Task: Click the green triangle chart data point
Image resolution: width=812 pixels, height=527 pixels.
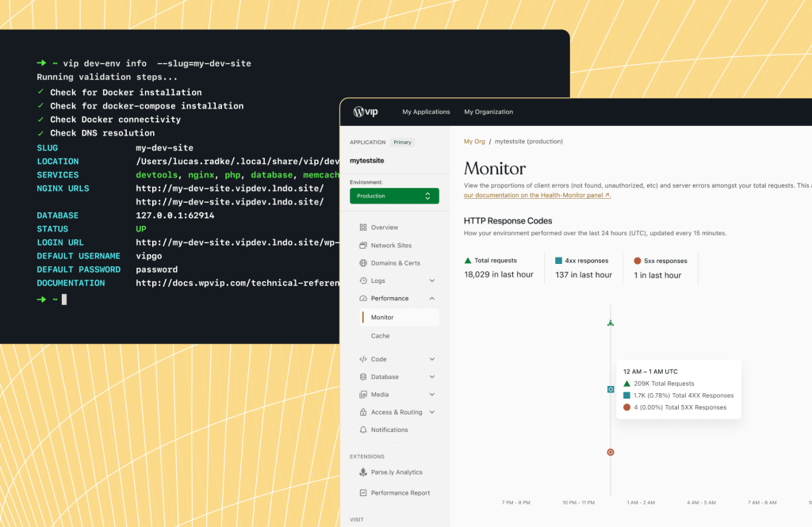Action: coord(611,323)
